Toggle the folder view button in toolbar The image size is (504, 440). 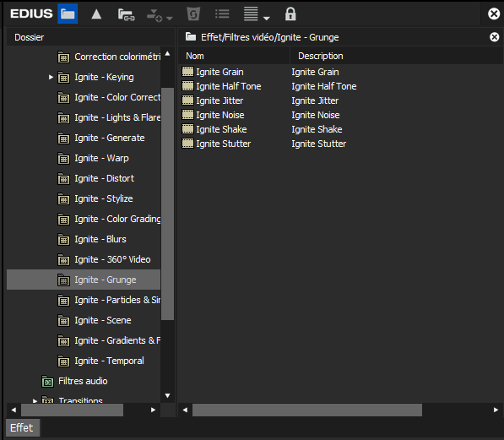(x=68, y=14)
